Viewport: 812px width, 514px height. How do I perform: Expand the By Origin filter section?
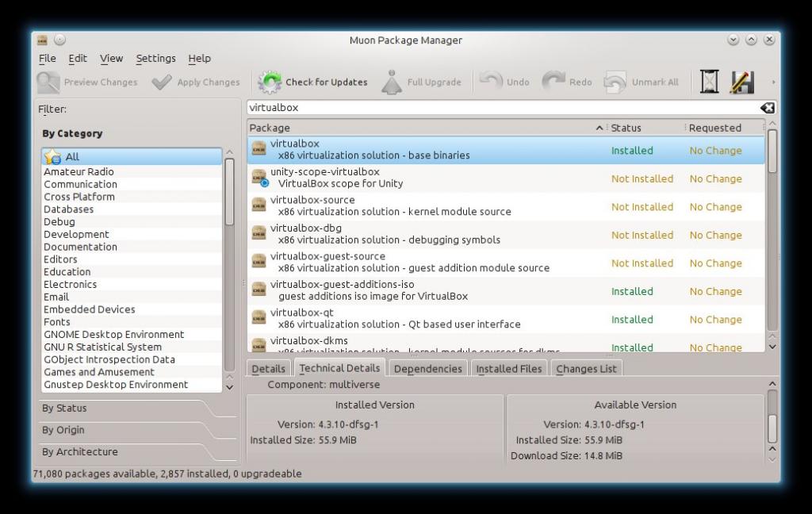tap(63, 430)
